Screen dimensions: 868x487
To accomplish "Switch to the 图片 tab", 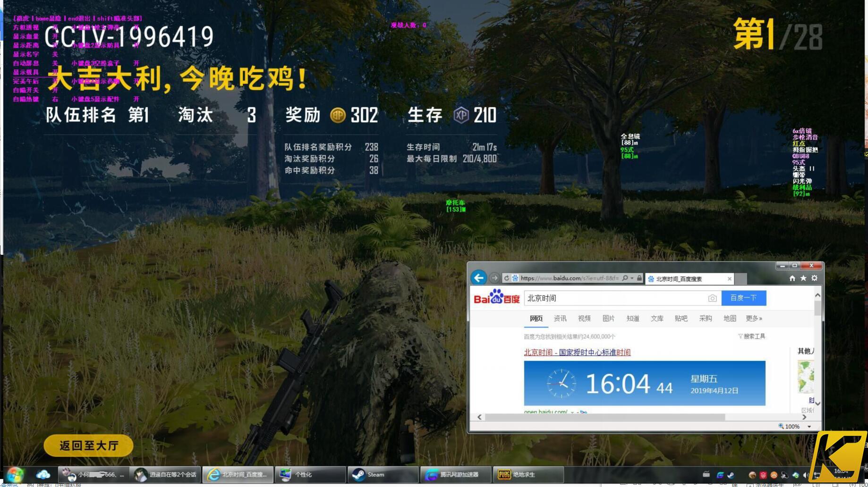I will point(608,319).
